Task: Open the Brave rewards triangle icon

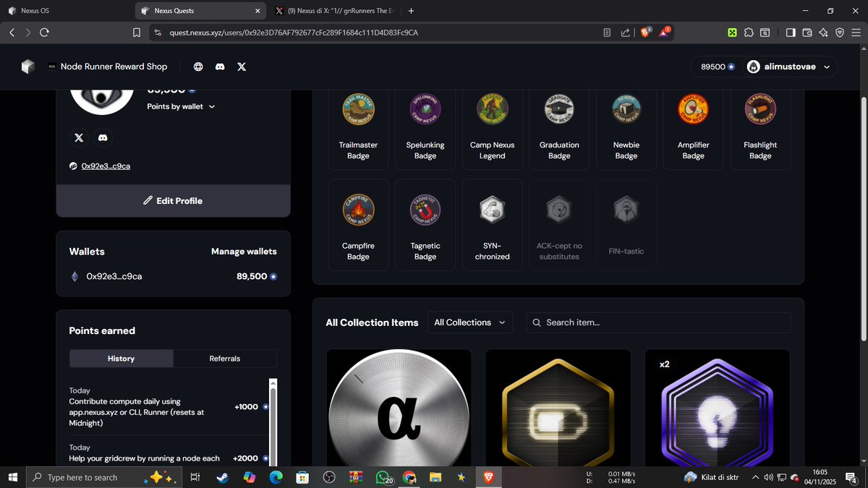Action: 664,33
